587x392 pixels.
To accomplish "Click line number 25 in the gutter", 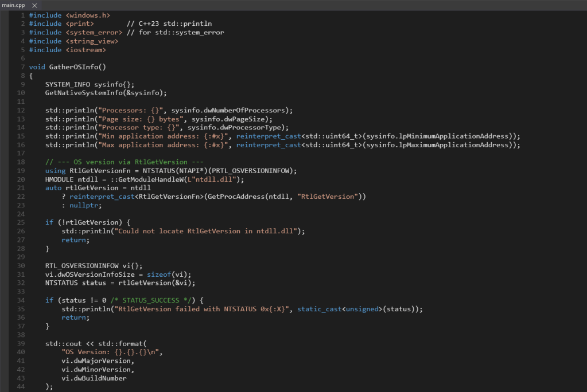I will tap(21, 222).
